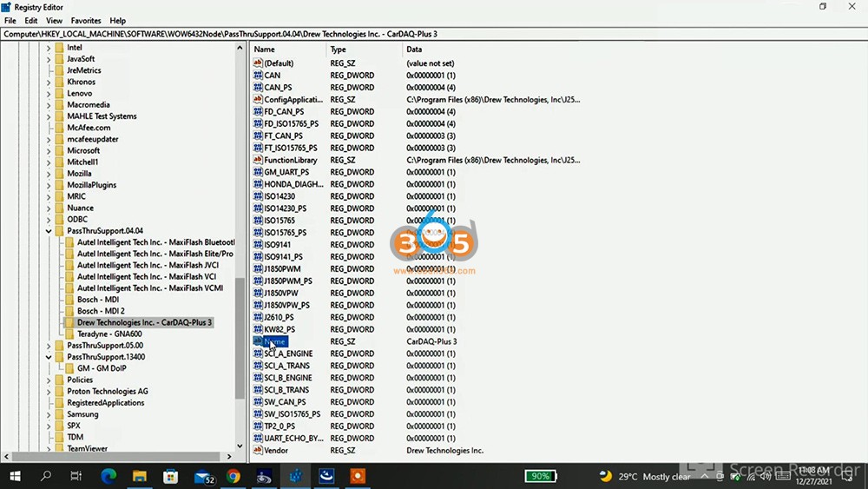The width and height of the screenshot is (868, 489).
Task: Expand the ODBC key
Action: click(49, 219)
